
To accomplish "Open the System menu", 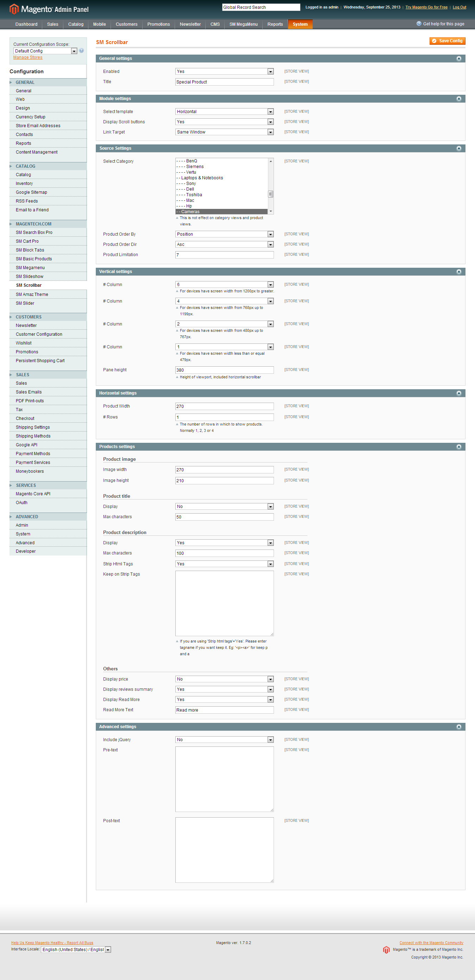I will point(300,24).
